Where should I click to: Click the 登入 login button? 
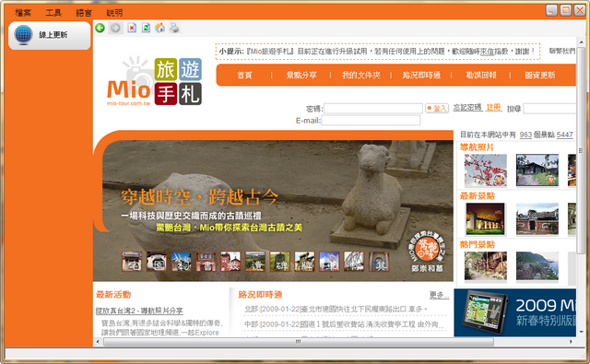437,109
